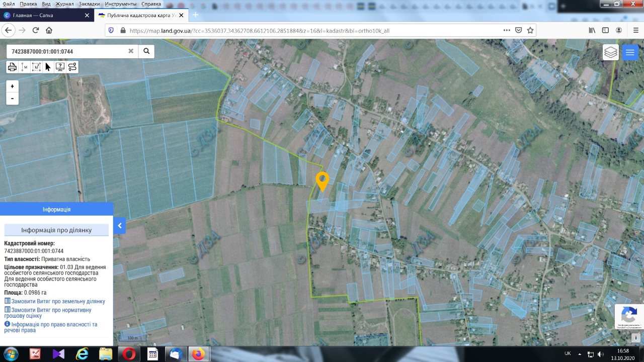Open the map layers panel
This screenshot has width=644, height=362.
(610, 52)
